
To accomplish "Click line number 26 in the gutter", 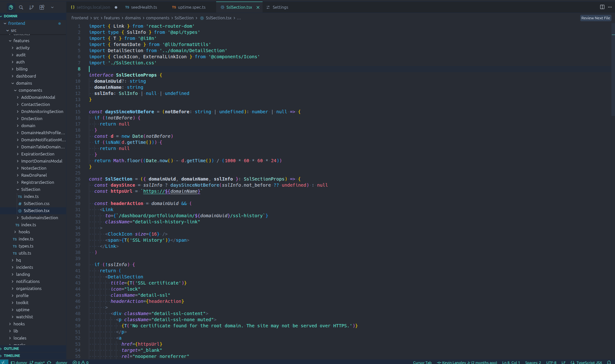I will pyautogui.click(x=78, y=179).
